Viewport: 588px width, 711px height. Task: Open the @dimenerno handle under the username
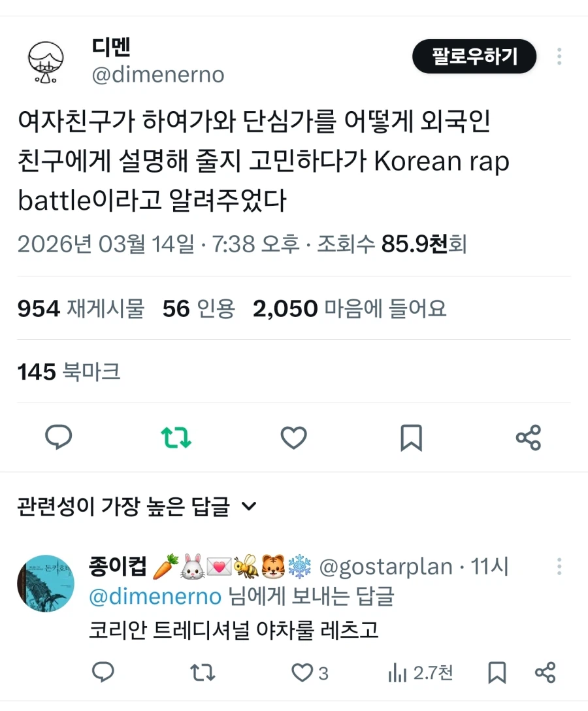click(159, 74)
